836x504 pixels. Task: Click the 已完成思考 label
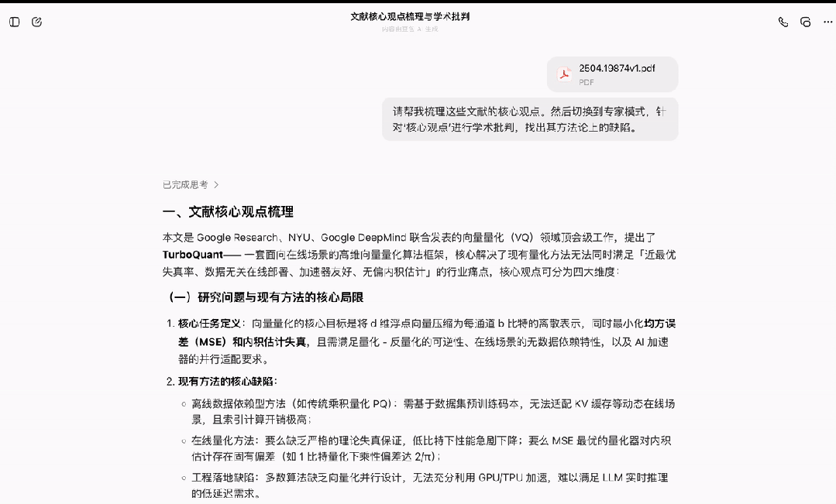[185, 185]
